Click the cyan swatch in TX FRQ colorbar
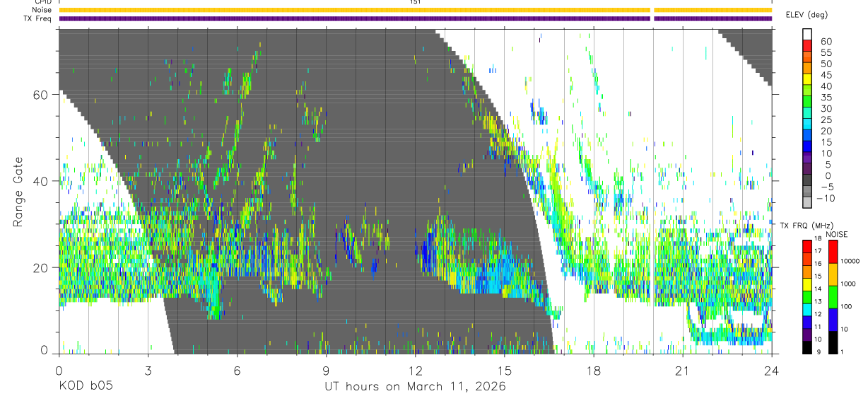868x401 pixels. click(x=807, y=309)
